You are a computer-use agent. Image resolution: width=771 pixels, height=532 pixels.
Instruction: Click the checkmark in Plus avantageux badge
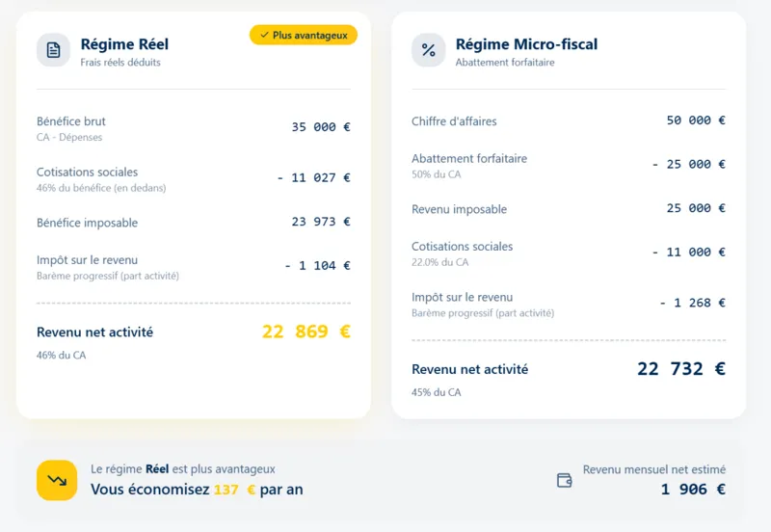coord(264,35)
